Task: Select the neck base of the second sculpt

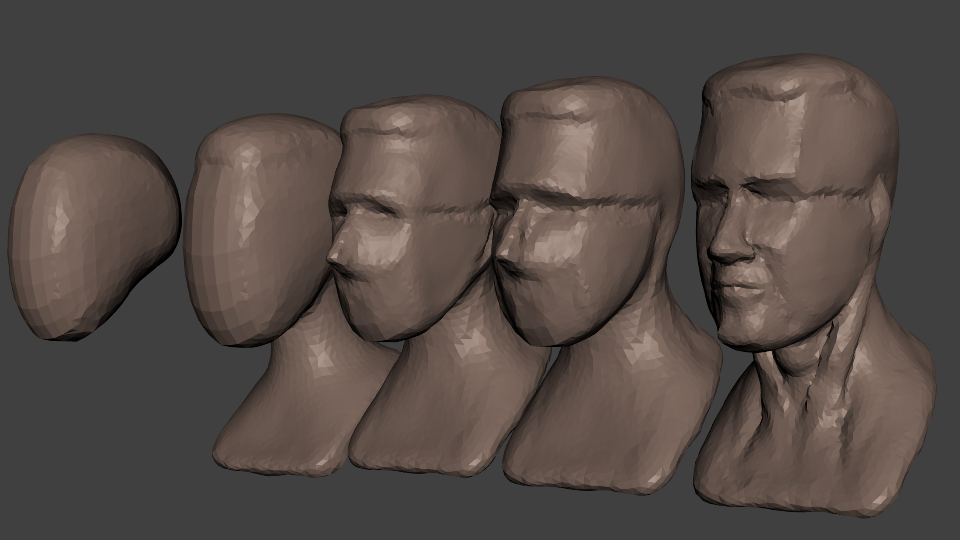Action: 275,440
